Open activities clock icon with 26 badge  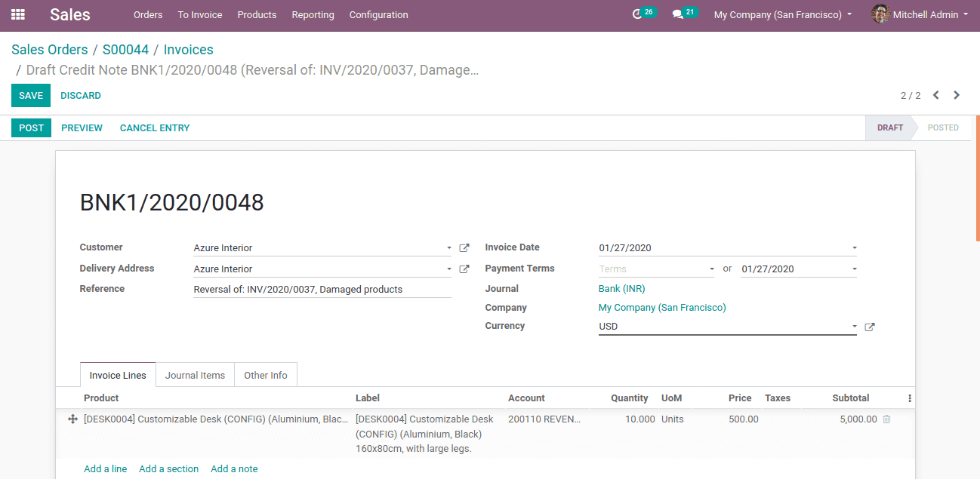[637, 14]
